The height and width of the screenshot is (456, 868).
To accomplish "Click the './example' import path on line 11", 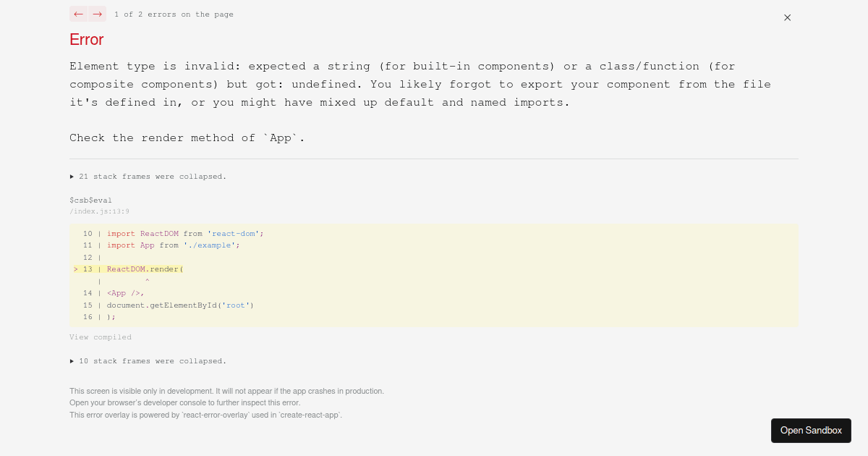I will point(210,245).
